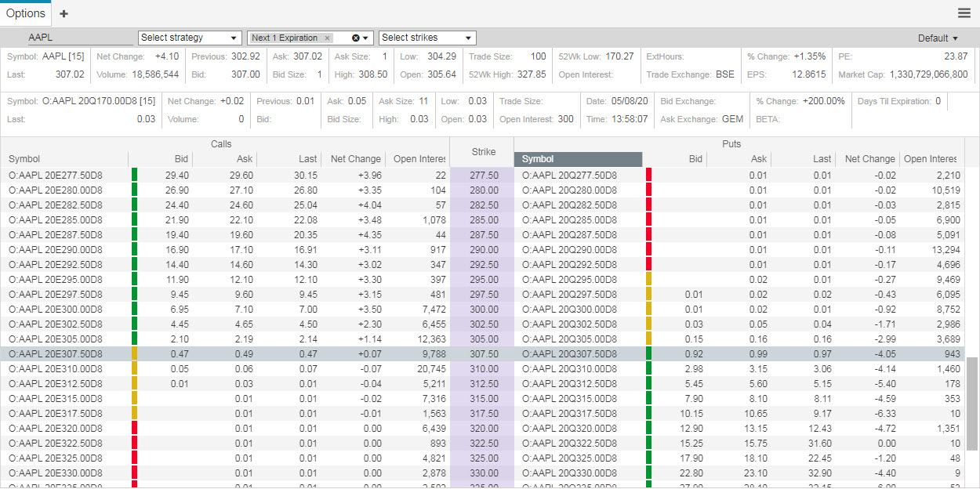Sort the chain by the Strike column
Image resolution: width=980 pixels, height=489 pixels.
coord(482,152)
